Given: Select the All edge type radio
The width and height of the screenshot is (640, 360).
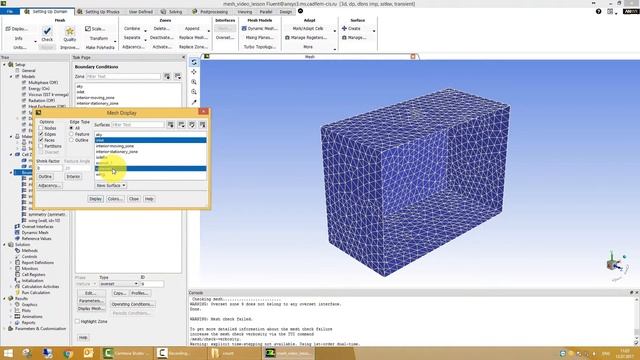Looking at the screenshot, I should 71,128.
